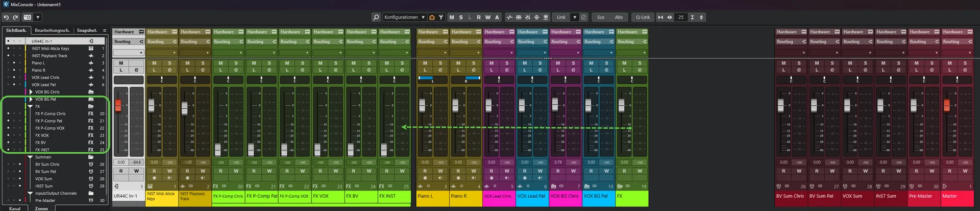Mute the UR44C In-1 channel
980x211 pixels.
coord(121,63)
